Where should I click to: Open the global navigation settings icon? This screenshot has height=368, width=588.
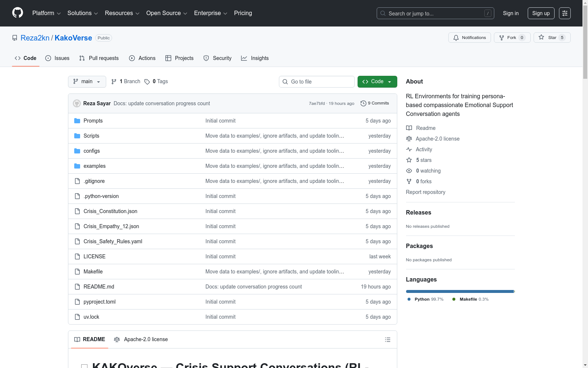click(565, 13)
